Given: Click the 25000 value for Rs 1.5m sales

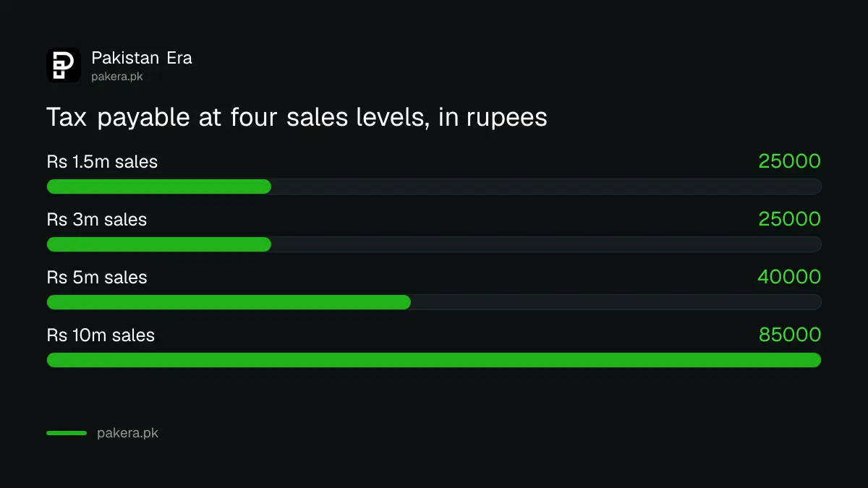Looking at the screenshot, I should click(x=789, y=161).
